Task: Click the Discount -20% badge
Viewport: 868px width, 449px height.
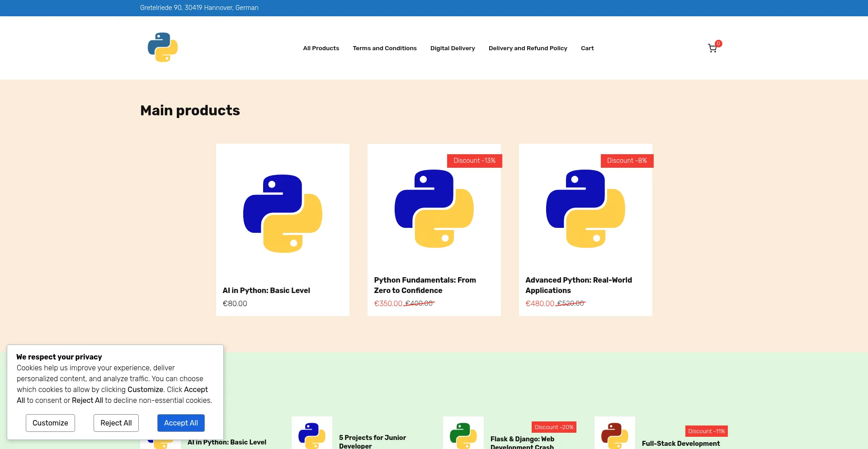Action: [x=554, y=427]
